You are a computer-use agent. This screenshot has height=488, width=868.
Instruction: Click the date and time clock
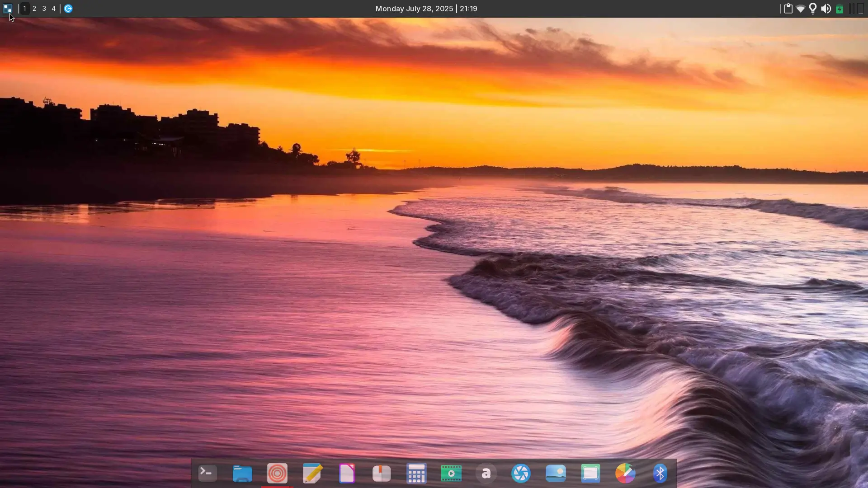[x=426, y=9]
